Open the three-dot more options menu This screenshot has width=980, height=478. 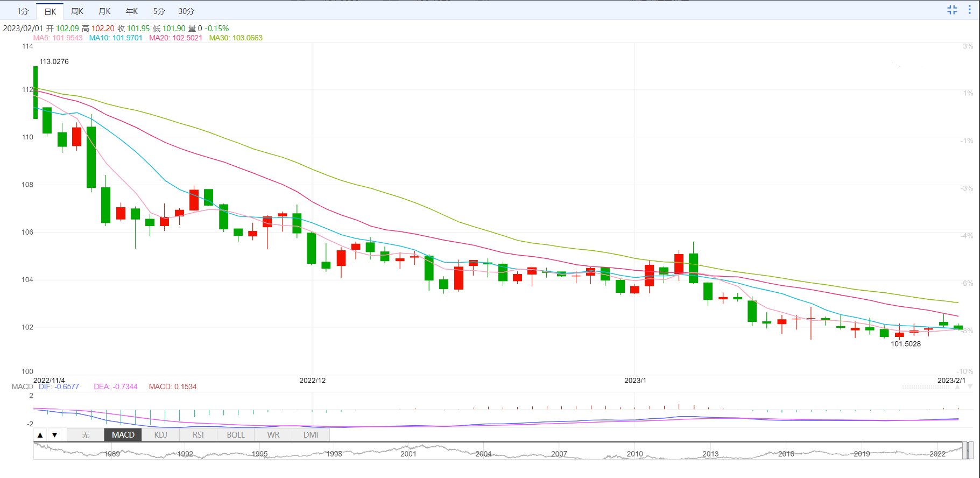pos(969,10)
